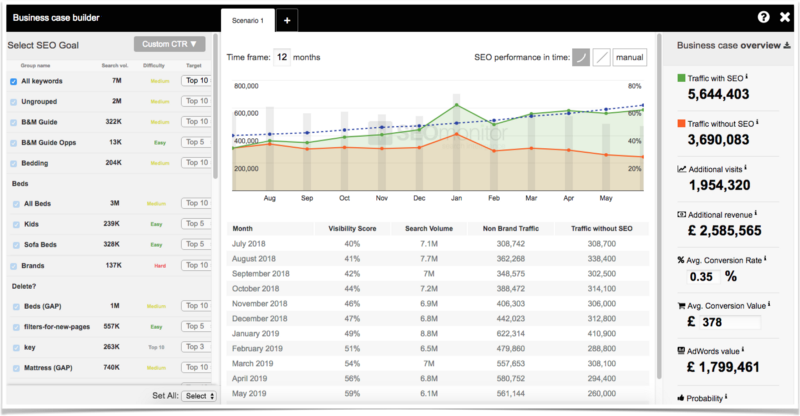Close the Business case builder window
This screenshot has height=416, width=800.
coord(785,17)
